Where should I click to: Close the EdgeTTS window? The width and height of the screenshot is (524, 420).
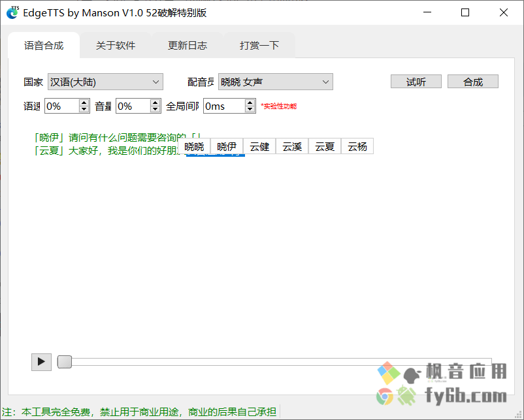click(x=504, y=12)
